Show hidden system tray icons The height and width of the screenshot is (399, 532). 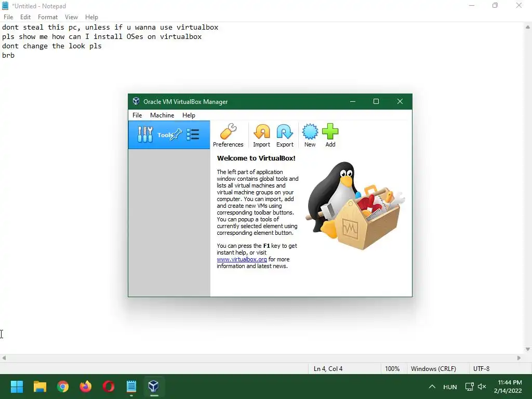[x=432, y=387]
